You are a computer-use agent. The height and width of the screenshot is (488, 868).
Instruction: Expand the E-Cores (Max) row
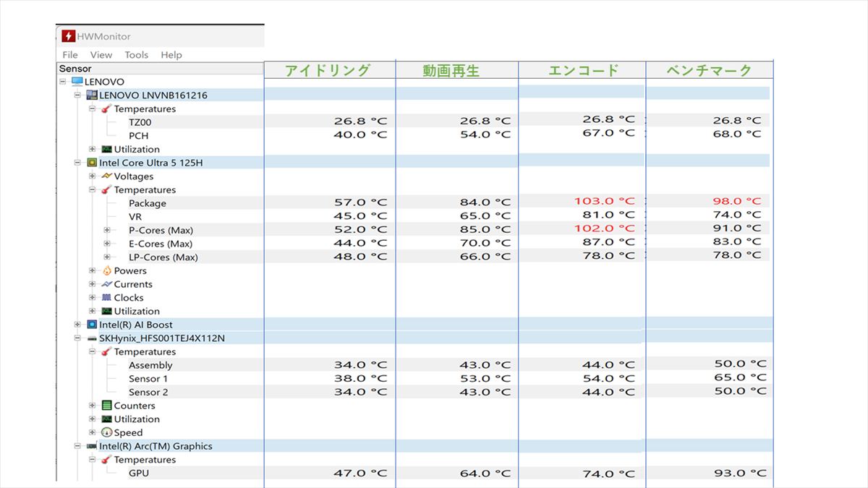pyautogui.click(x=106, y=244)
